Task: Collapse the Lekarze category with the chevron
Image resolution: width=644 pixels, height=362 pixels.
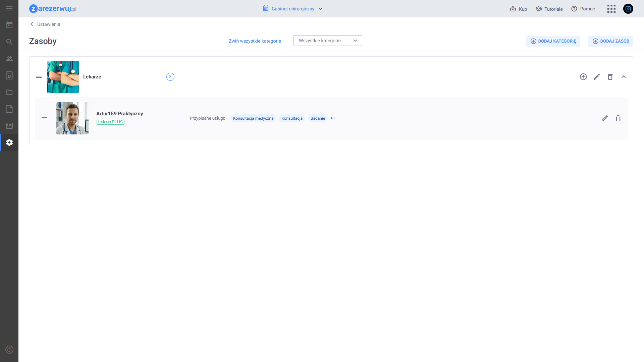Action: click(624, 77)
